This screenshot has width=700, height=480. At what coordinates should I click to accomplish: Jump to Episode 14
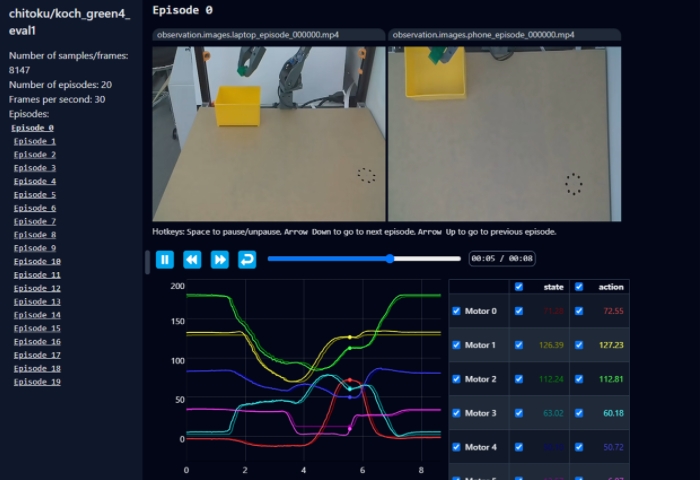click(x=37, y=315)
